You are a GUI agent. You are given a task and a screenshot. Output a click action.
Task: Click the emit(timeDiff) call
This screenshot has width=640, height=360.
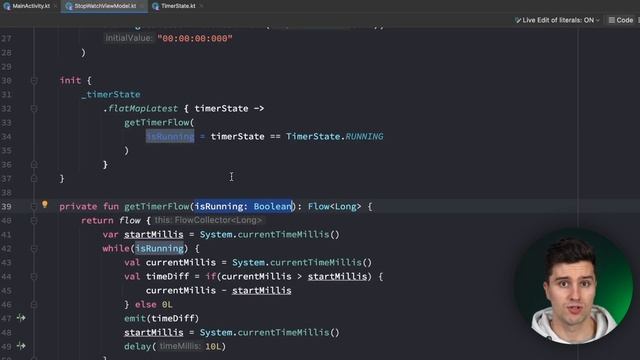162,318
